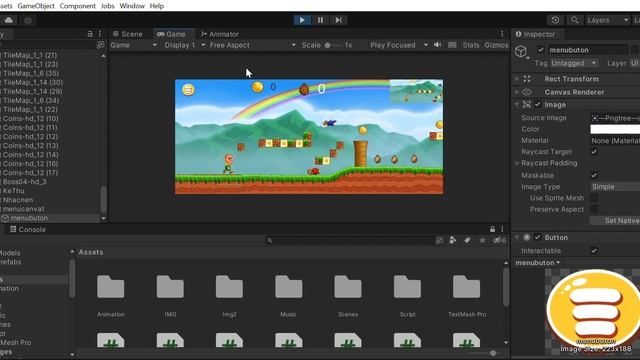Mute game audio with the speaker icon
The image size is (640, 360).
coord(438,45)
